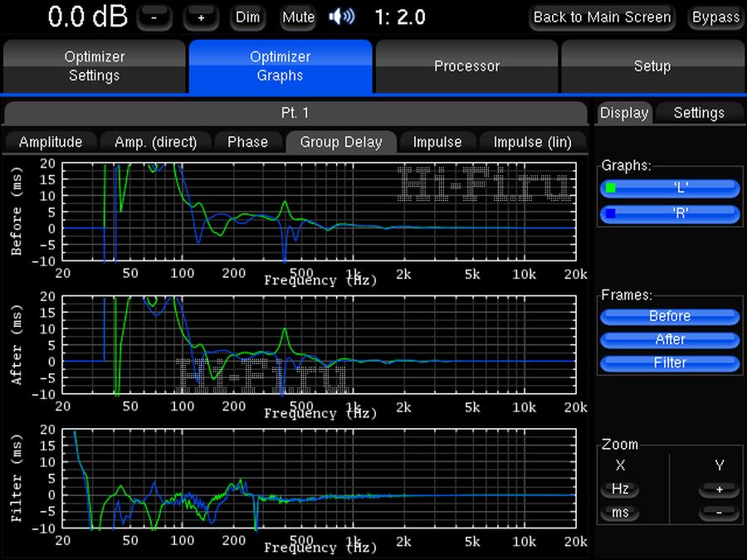The image size is (747, 560).
Task: Toggle Mute on the output
Action: point(298,17)
